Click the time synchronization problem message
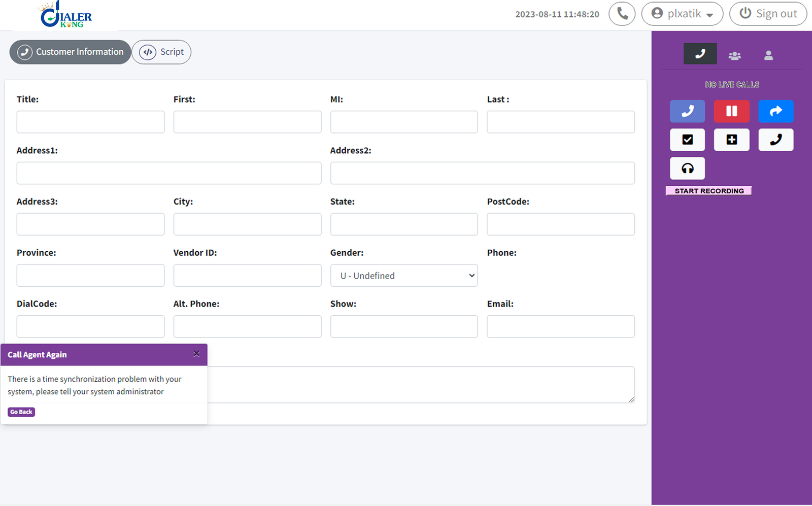812x506 pixels. [x=94, y=385]
